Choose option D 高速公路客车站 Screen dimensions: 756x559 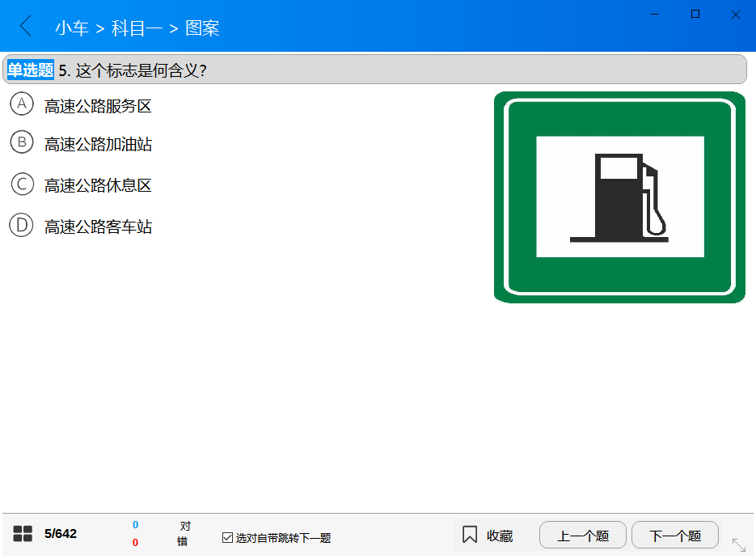pos(22,226)
